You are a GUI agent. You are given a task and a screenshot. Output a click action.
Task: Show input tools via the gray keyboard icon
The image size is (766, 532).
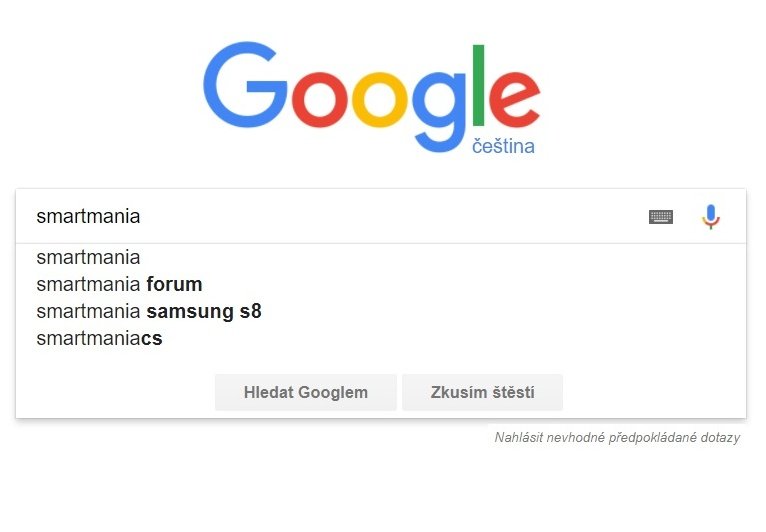[661, 216]
